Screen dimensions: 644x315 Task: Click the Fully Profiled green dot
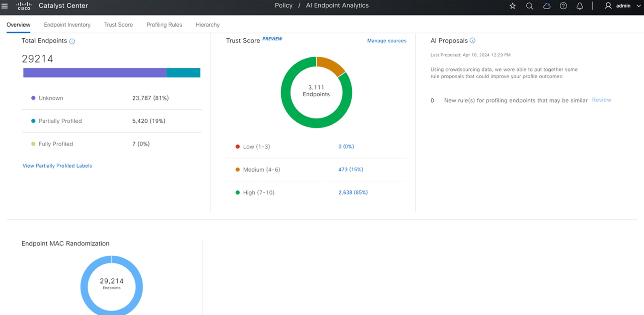click(33, 144)
